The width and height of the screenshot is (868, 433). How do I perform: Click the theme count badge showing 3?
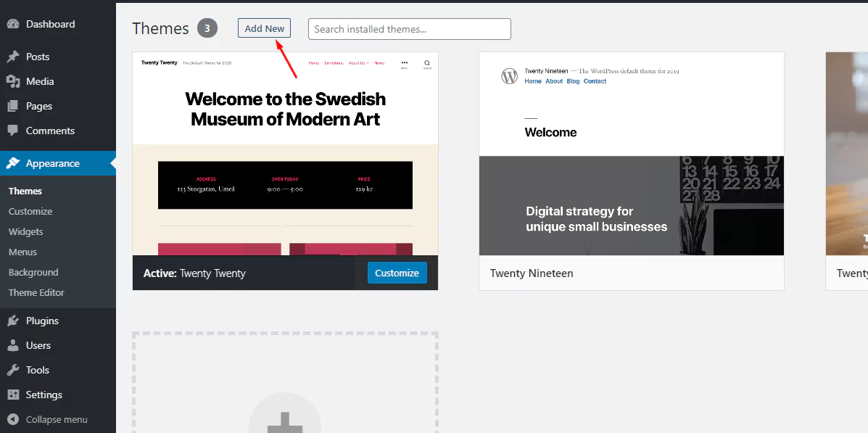pos(207,28)
